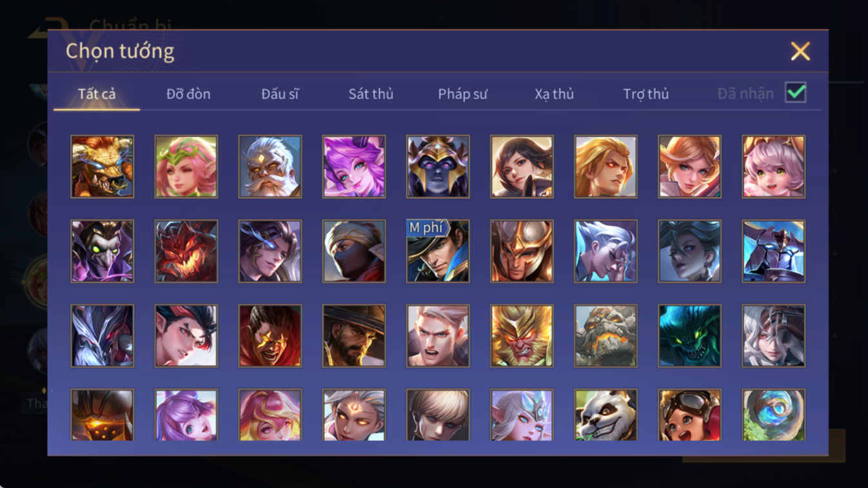Viewport: 868px width, 488px height.
Task: Pick the Monkey King hero portrait
Action: 522,336
